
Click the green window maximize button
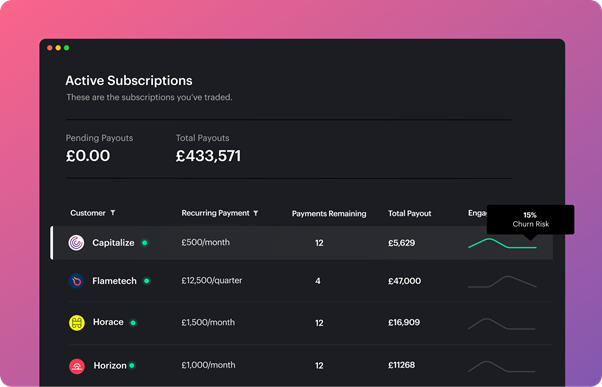point(66,48)
